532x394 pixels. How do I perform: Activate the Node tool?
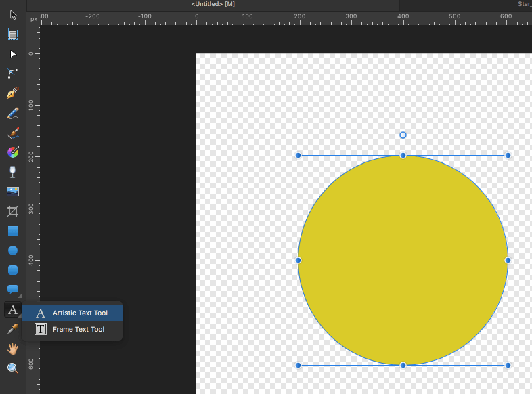[x=13, y=54]
